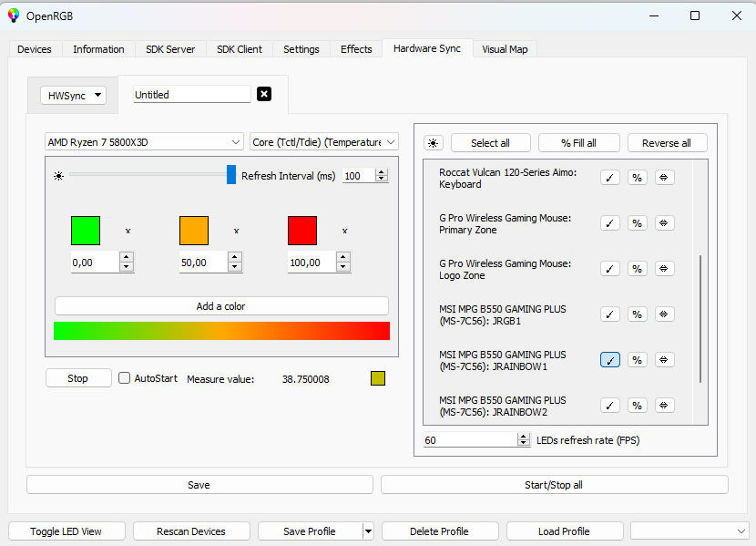Reverse the G Pro Primary Zone
Viewport: 756px width, 546px height.
[x=664, y=223]
